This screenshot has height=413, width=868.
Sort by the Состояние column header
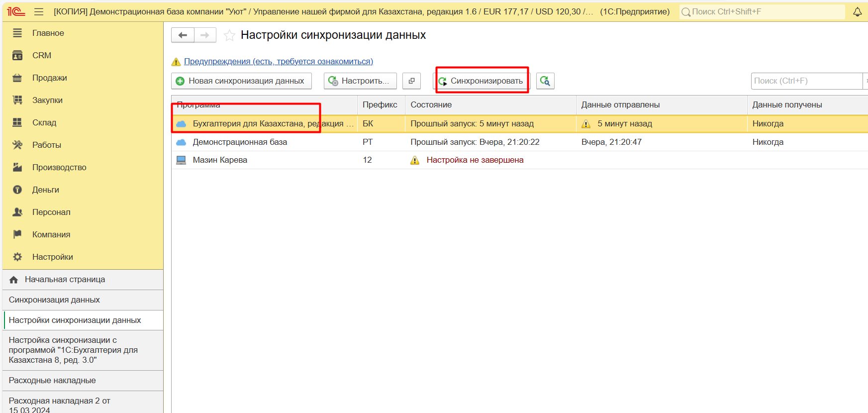coord(431,105)
